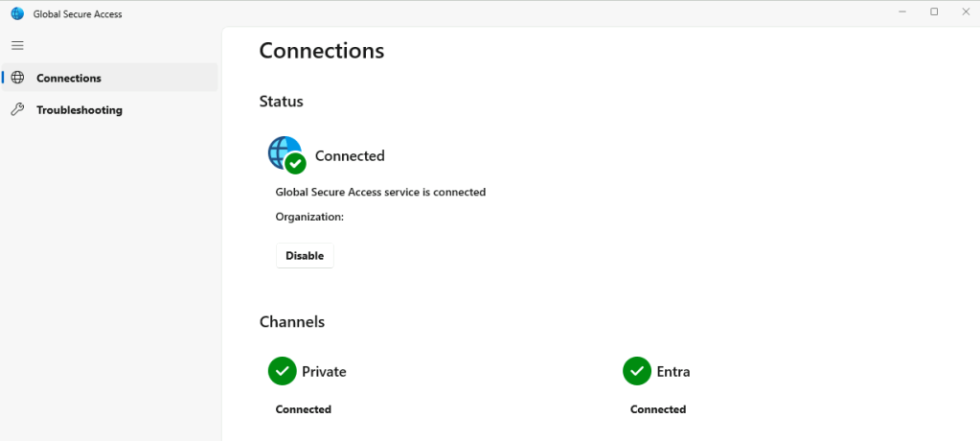Click the globe icon beside Connections in sidebar
The height and width of the screenshot is (441, 980).
pos(17,78)
